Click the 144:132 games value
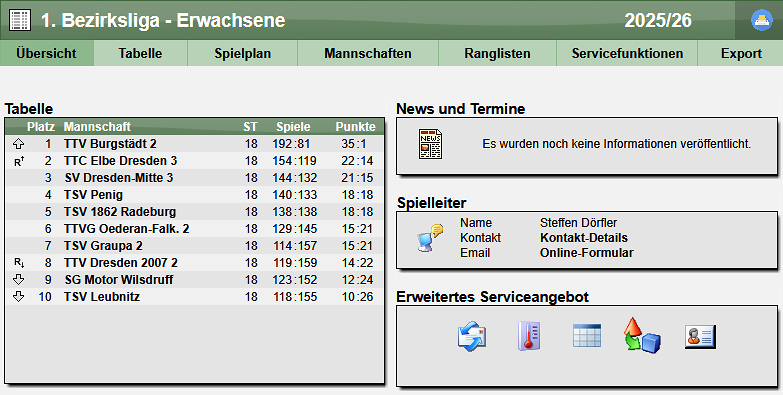This screenshot has height=395, width=783. [295, 178]
